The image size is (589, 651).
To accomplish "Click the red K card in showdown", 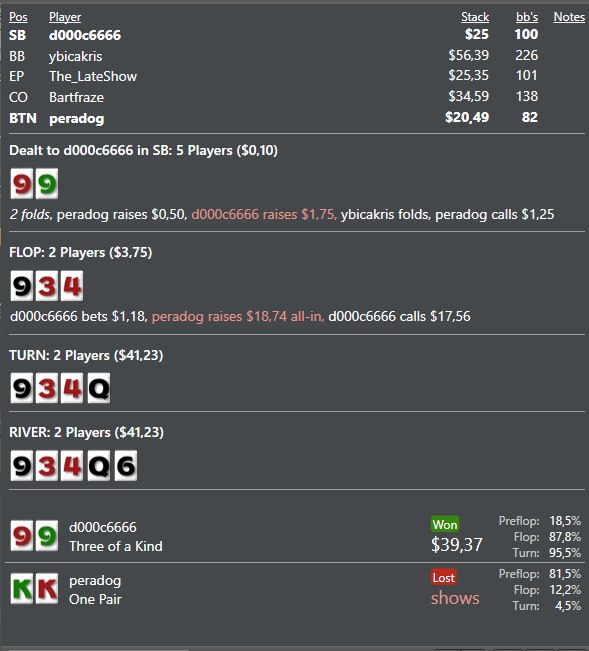I will [46, 589].
